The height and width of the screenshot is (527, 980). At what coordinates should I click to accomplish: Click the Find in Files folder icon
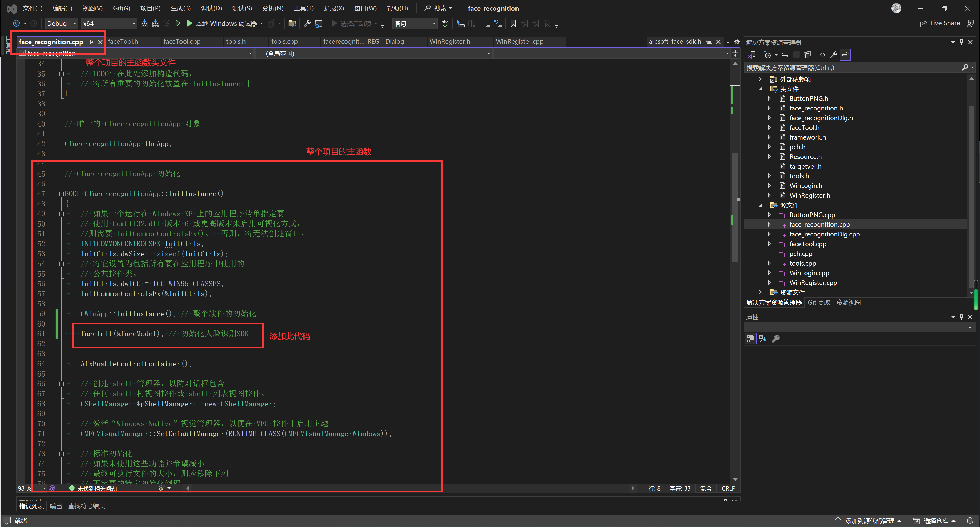[x=292, y=24]
